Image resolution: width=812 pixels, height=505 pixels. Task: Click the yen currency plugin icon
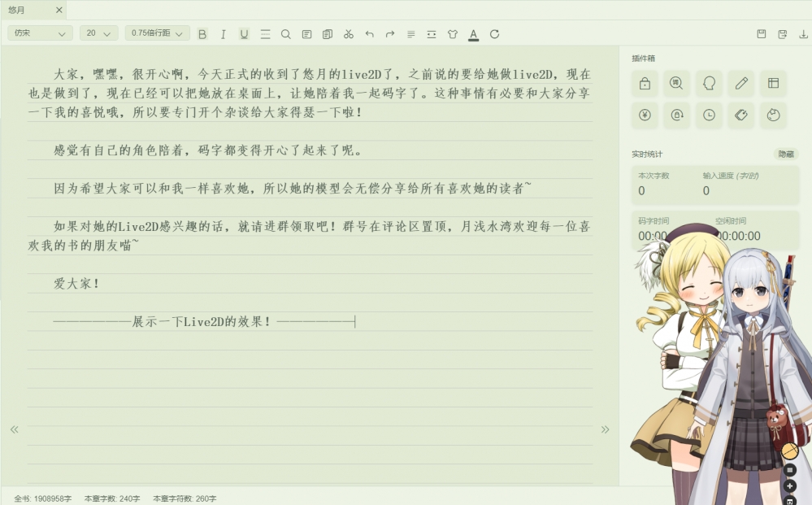tap(645, 115)
